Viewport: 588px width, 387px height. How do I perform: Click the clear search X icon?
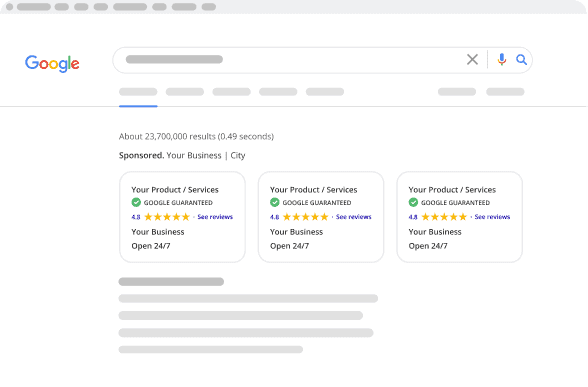pos(472,59)
